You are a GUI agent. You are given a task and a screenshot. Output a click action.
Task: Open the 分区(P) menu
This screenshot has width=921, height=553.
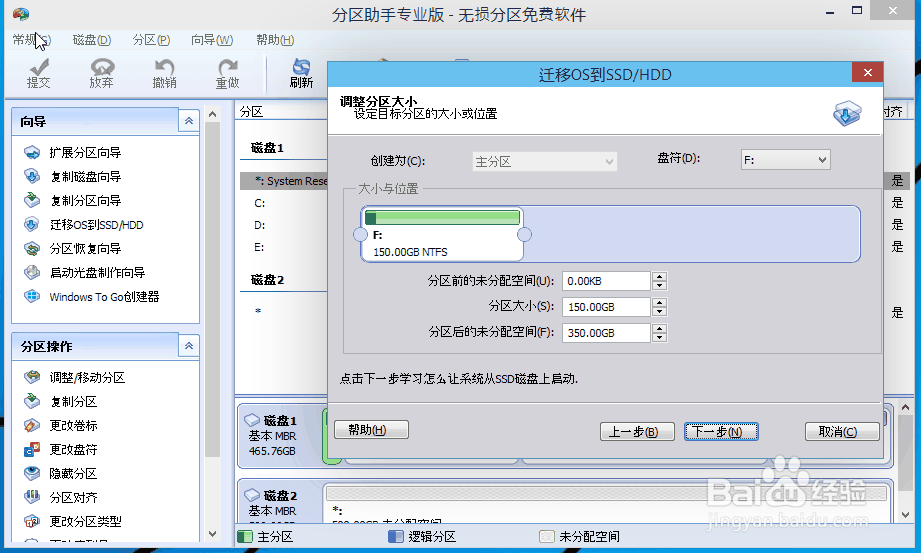(152, 40)
